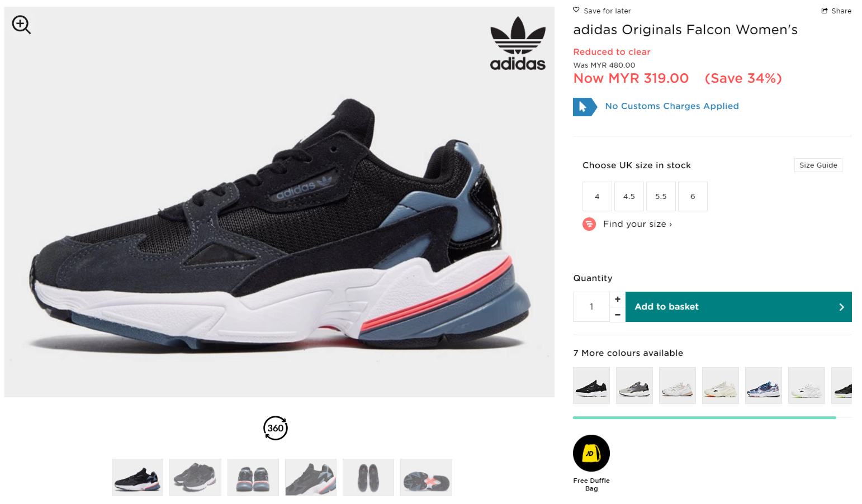The height and width of the screenshot is (504, 862).
Task: Select UK size 5.5
Action: (661, 197)
